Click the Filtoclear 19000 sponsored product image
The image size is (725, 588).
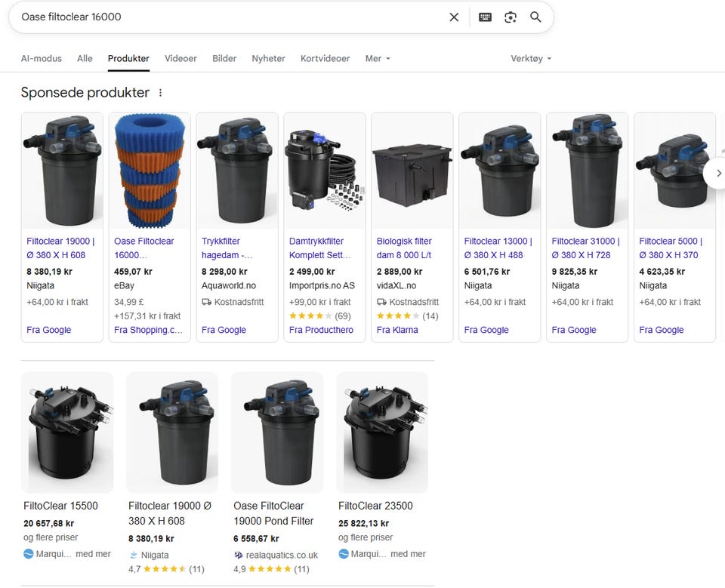click(x=62, y=171)
